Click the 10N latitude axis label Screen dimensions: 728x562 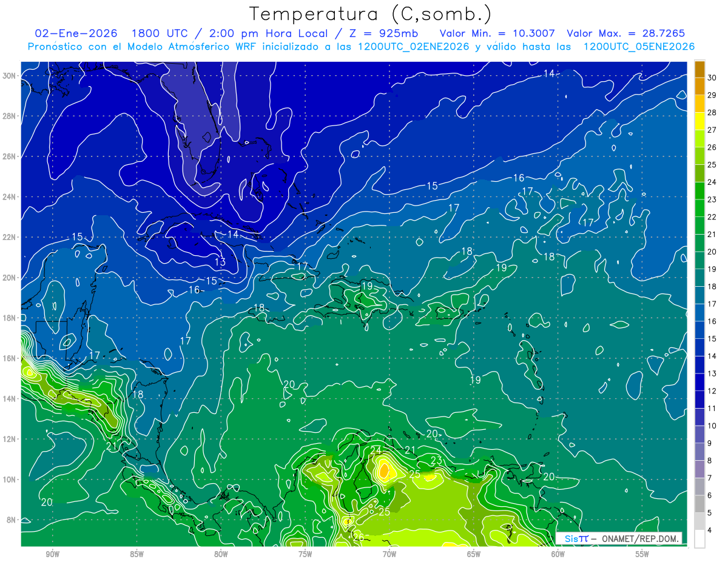[x=9, y=480]
